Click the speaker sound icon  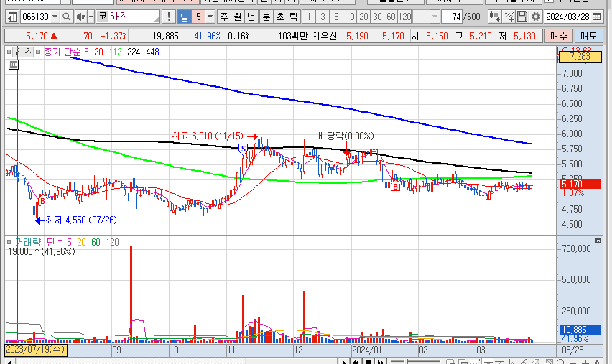(80, 17)
